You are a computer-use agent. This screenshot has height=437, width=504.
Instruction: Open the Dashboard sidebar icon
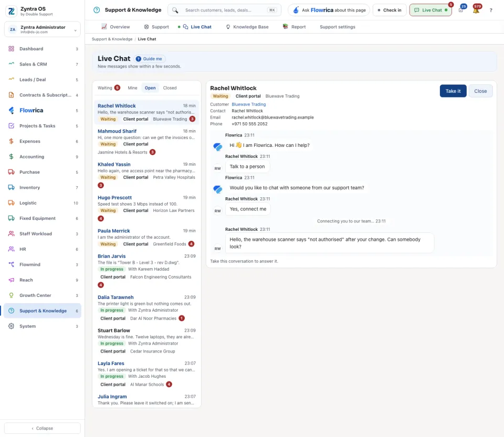click(x=11, y=49)
